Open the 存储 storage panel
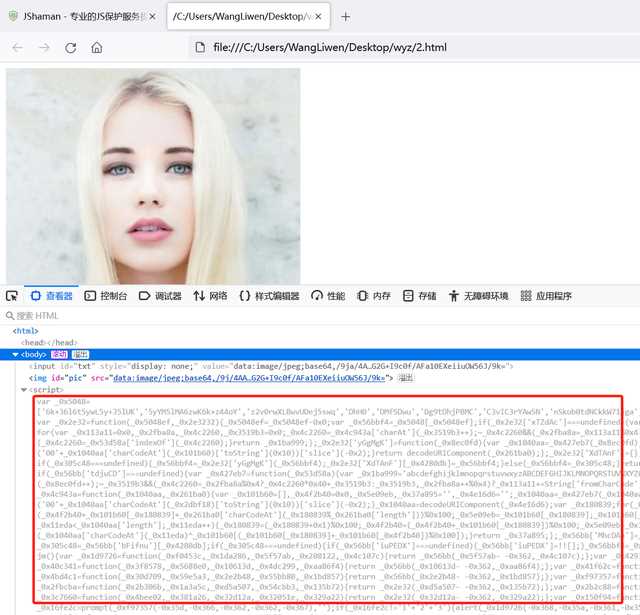 coord(420,296)
